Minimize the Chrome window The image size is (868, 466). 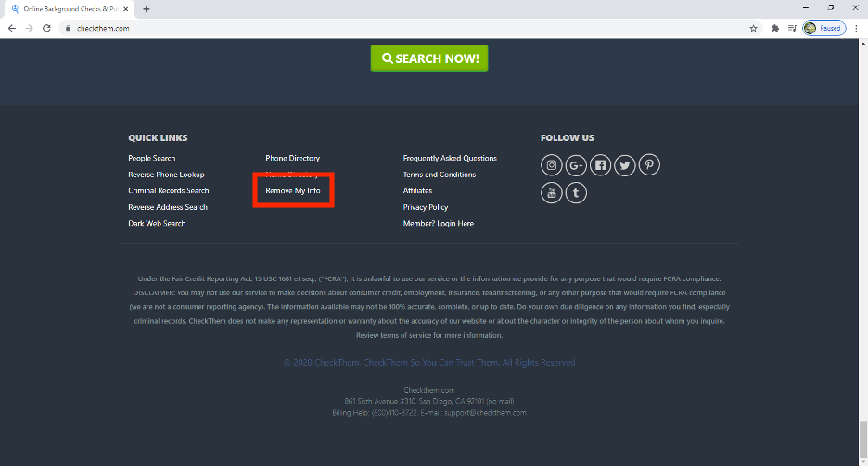pyautogui.click(x=806, y=7)
